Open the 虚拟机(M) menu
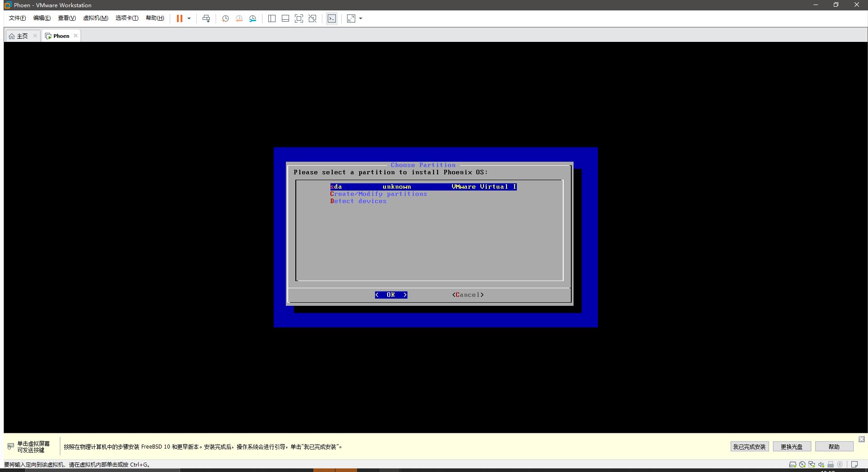This screenshot has width=868, height=472. pos(95,18)
